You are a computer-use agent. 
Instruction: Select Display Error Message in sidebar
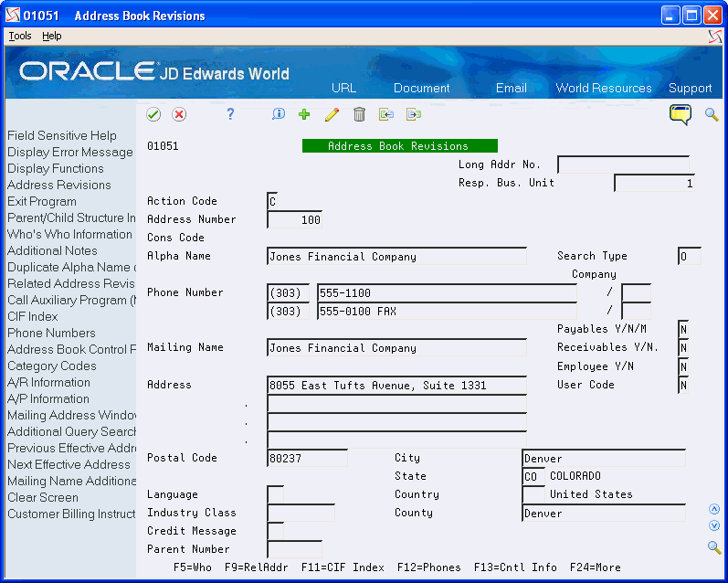point(70,153)
